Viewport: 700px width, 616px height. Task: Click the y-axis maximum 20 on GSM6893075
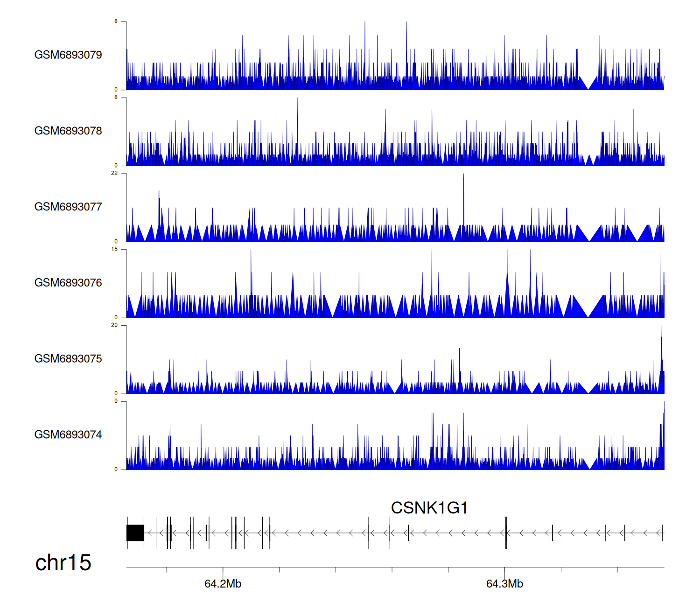coord(114,325)
